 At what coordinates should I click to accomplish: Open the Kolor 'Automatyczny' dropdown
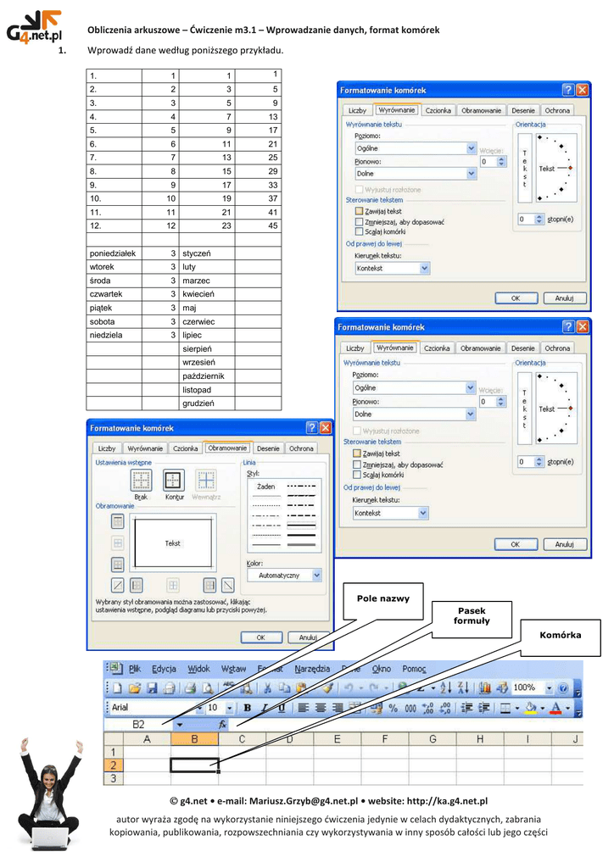(316, 575)
